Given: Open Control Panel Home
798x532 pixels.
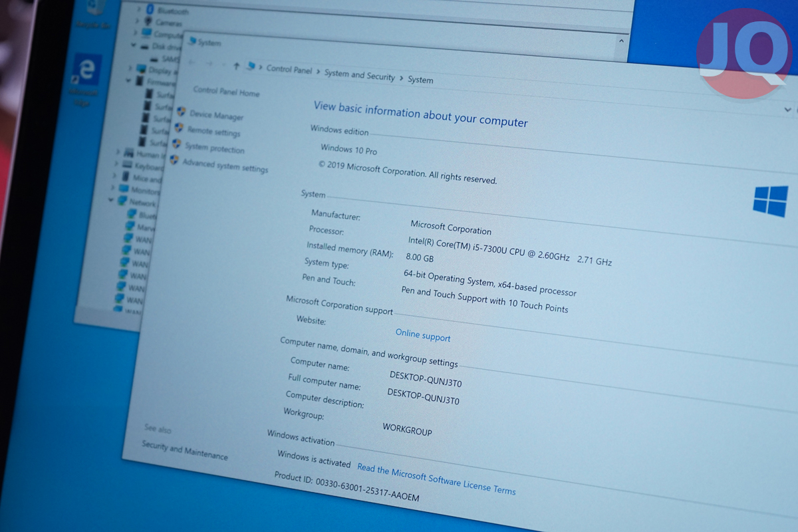Looking at the screenshot, I should (x=227, y=92).
